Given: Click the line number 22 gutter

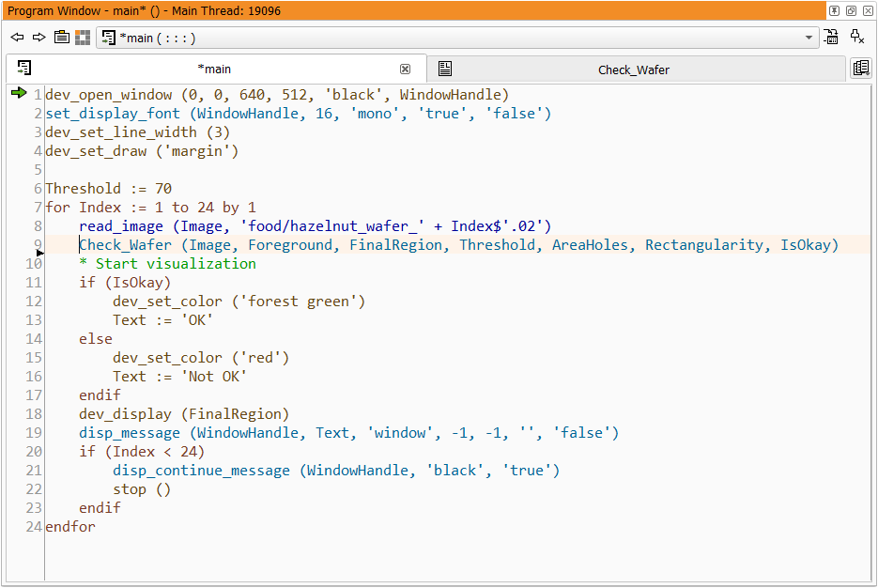Looking at the screenshot, I should (34, 489).
